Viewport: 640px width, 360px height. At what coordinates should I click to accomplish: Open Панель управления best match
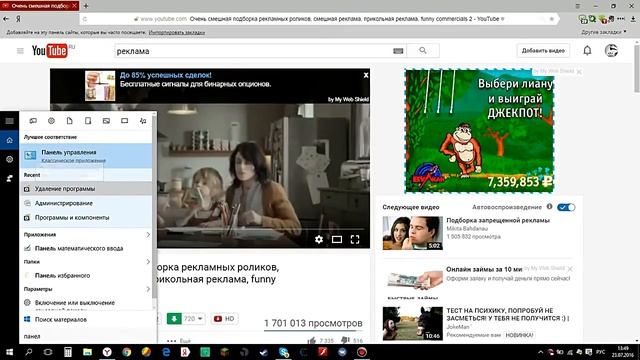tap(86, 156)
